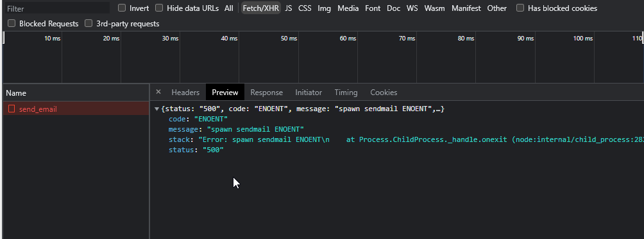The width and height of the screenshot is (644, 239).
Task: Click the 100 ms timeline marker
Action: click(x=583, y=39)
